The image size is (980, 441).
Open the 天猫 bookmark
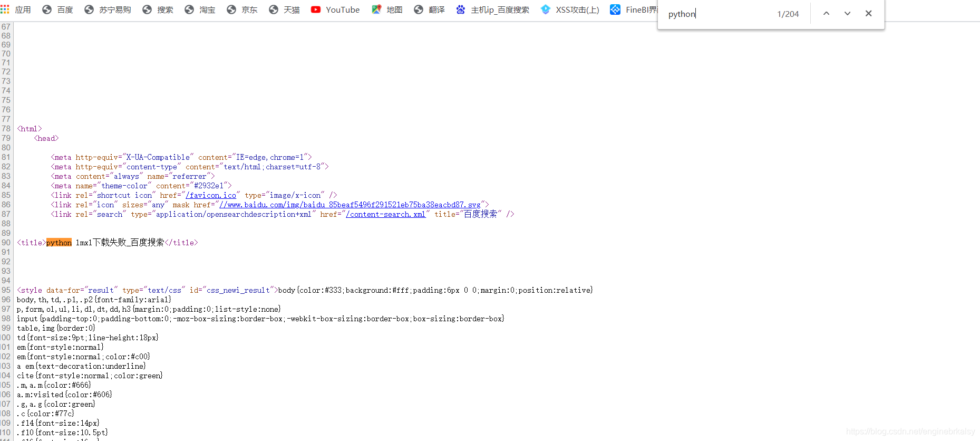click(x=285, y=9)
